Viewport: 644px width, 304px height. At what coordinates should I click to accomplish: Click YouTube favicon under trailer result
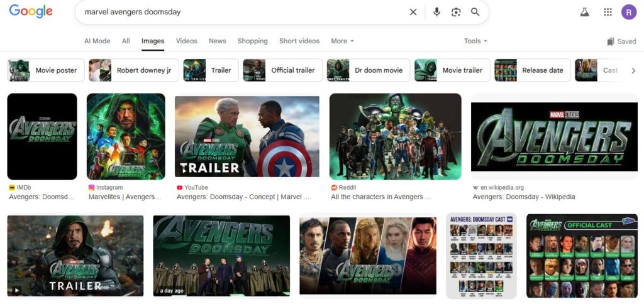pos(179,187)
